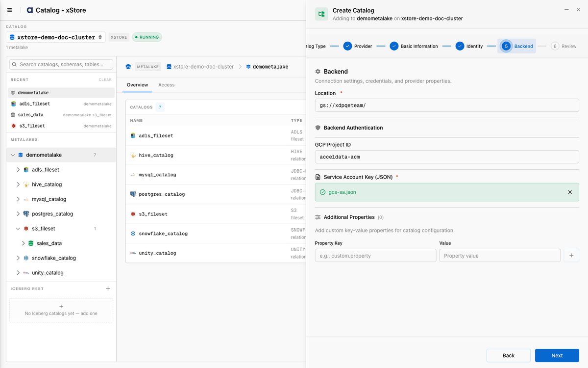Viewport: 588px width, 368px height.
Task: Click the METALAKE breadcrumb badge
Action: (147, 67)
